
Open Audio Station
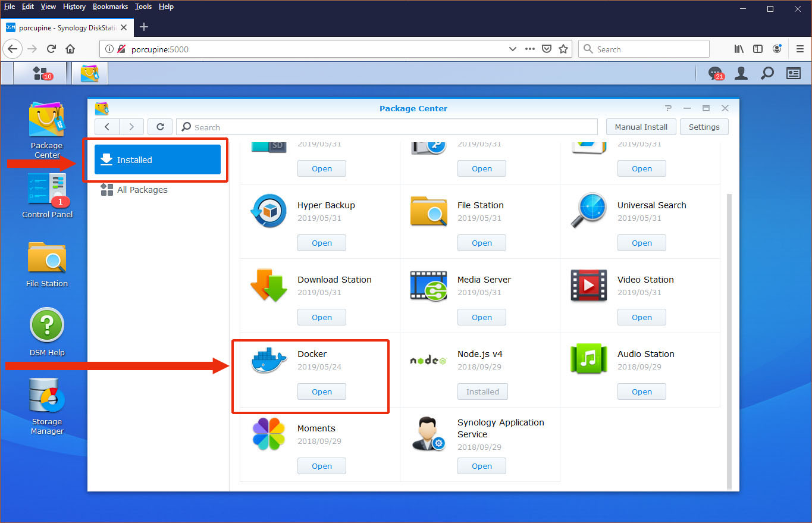(642, 392)
